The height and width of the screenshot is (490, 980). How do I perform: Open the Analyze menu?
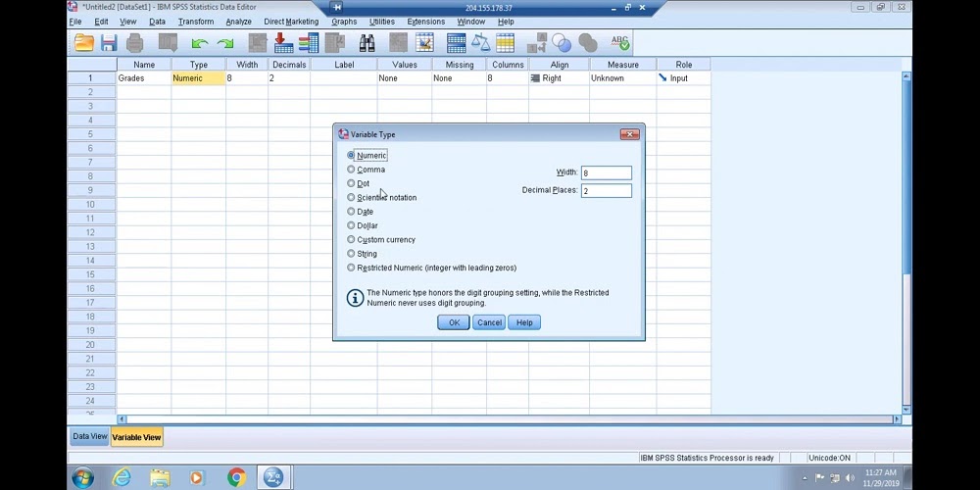click(x=238, y=22)
